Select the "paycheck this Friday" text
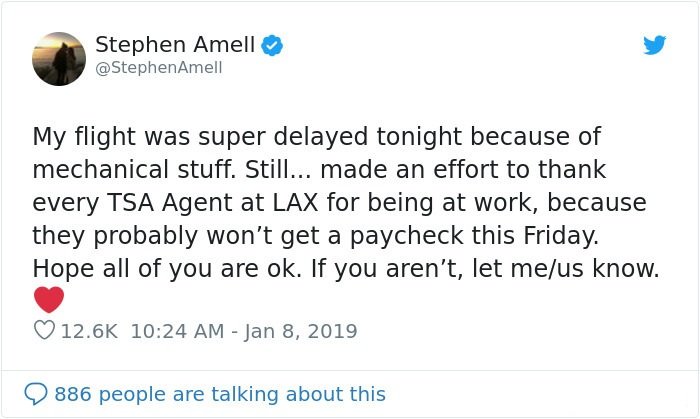This screenshot has width=700, height=419. [474, 236]
